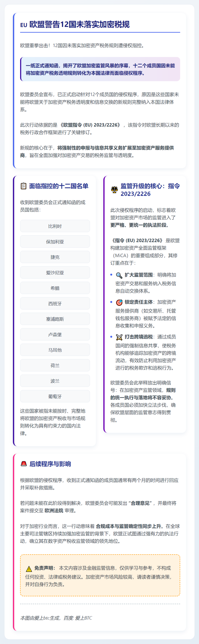The image size is (199, 644).
Task: Select the 捷克 country item
Action: tap(55, 257)
